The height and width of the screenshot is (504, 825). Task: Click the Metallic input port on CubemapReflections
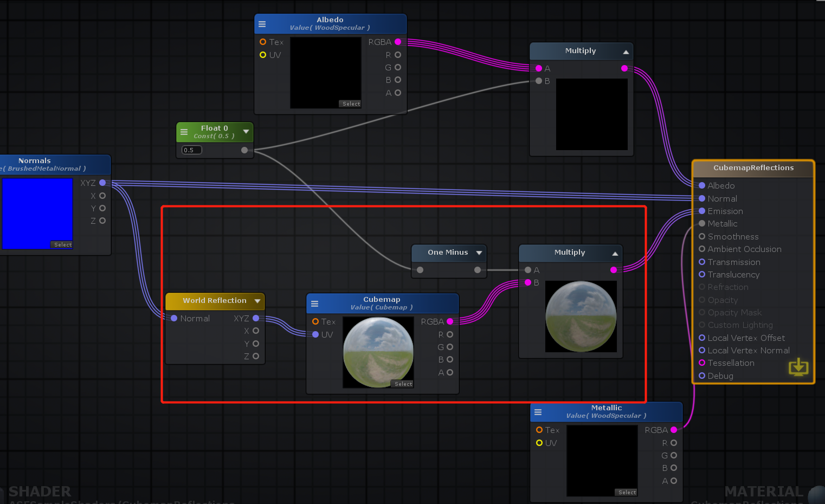(701, 223)
